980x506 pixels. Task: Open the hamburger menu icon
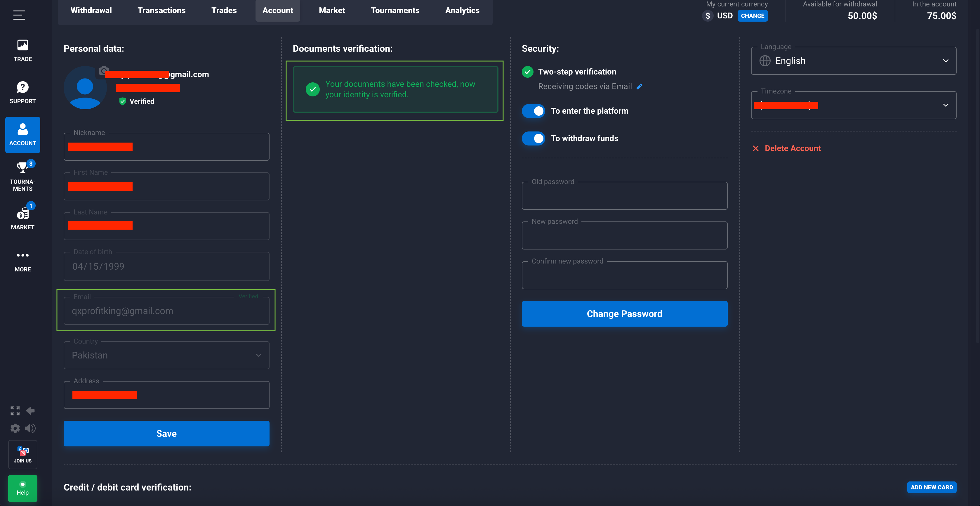point(19,15)
